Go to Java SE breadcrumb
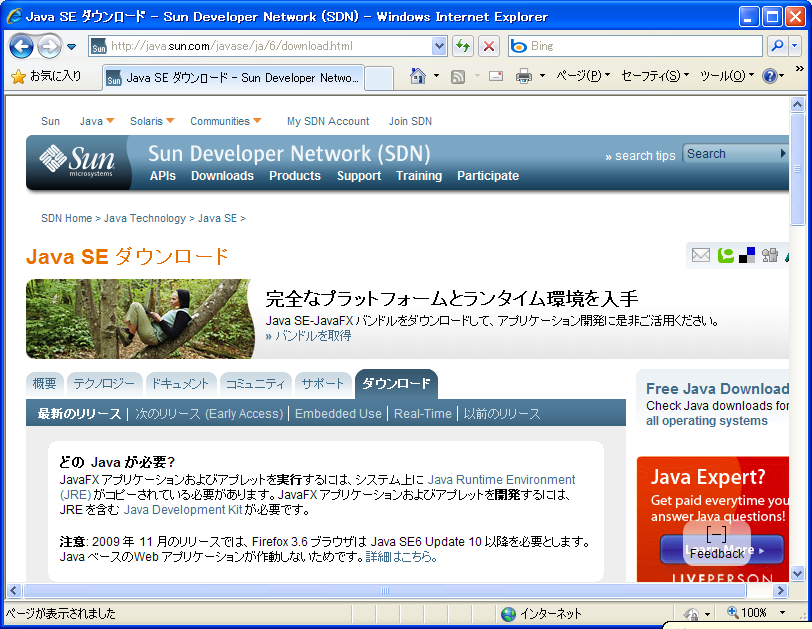The height and width of the screenshot is (629, 812). pos(217,218)
